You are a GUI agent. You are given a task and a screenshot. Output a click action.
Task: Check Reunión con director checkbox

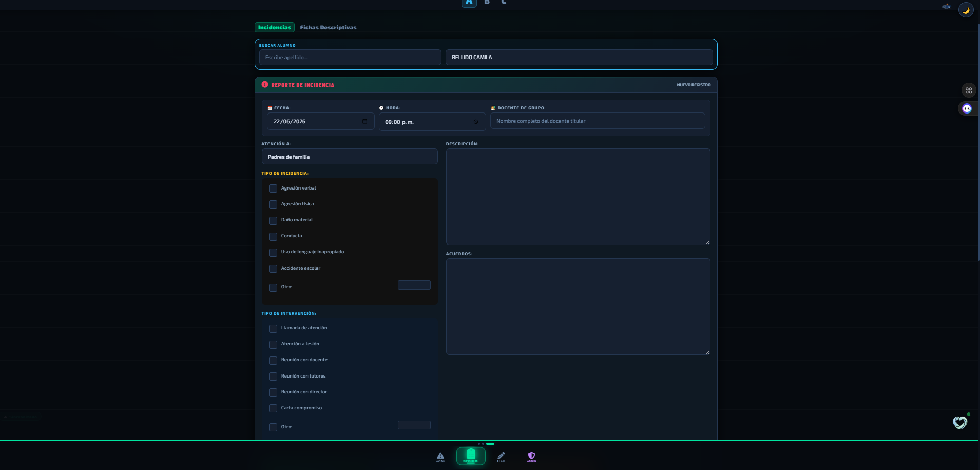point(273,392)
